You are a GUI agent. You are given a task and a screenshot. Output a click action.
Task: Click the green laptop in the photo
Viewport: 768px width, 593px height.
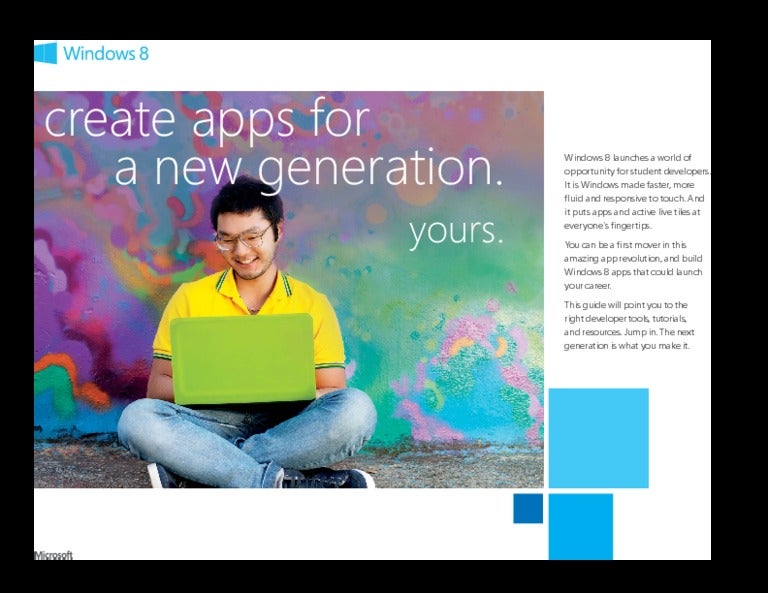pyautogui.click(x=242, y=359)
